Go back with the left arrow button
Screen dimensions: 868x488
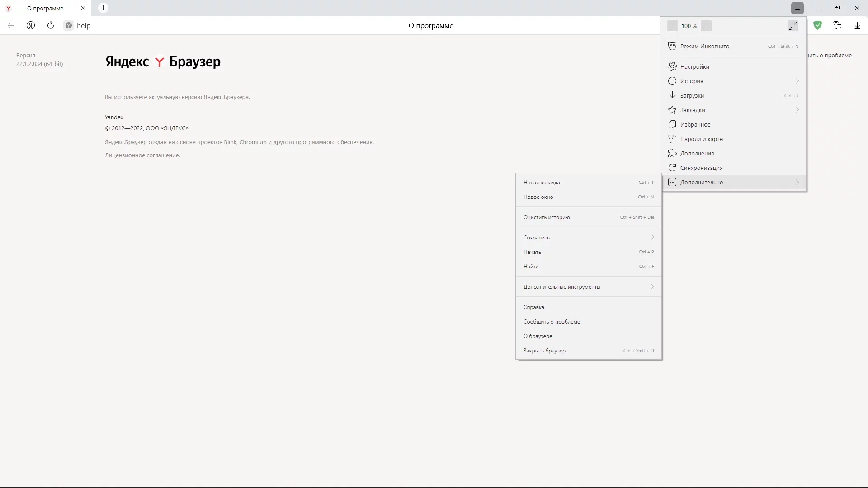coord(11,26)
